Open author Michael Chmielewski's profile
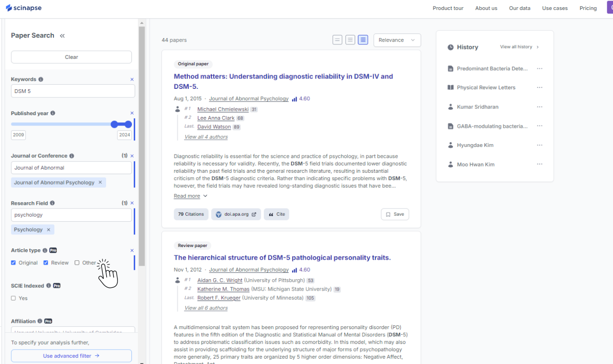 223,109
